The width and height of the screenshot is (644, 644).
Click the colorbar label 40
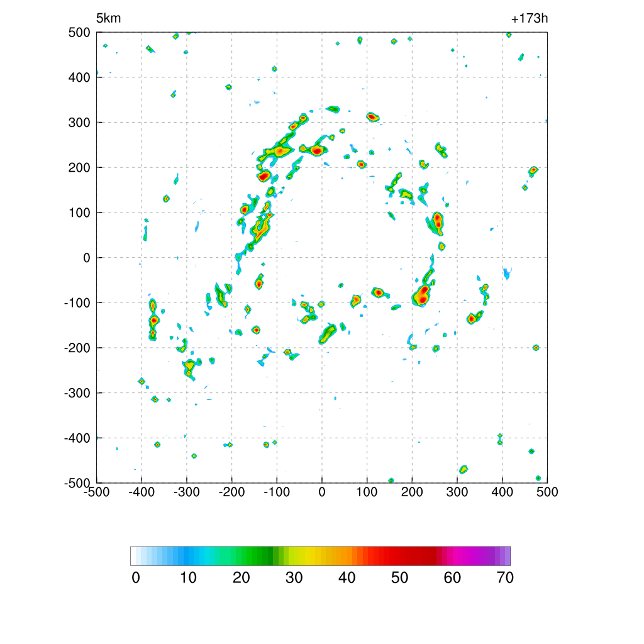(x=347, y=578)
